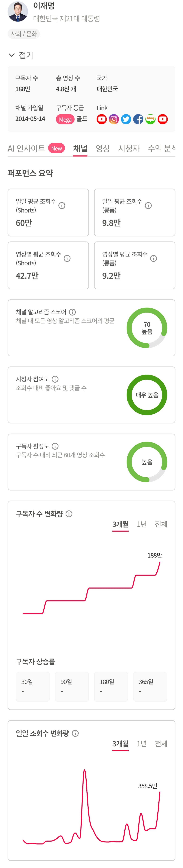Click the first YouTube link icon

pyautogui.click(x=101, y=119)
